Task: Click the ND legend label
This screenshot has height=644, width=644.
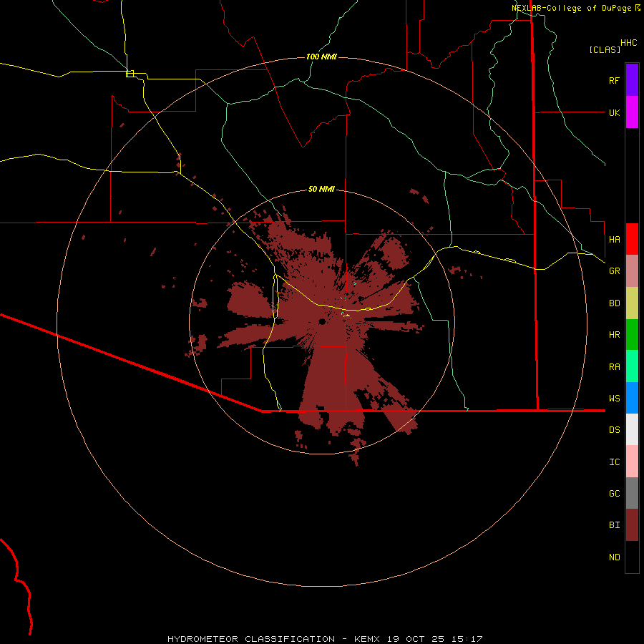Action: coord(614,557)
